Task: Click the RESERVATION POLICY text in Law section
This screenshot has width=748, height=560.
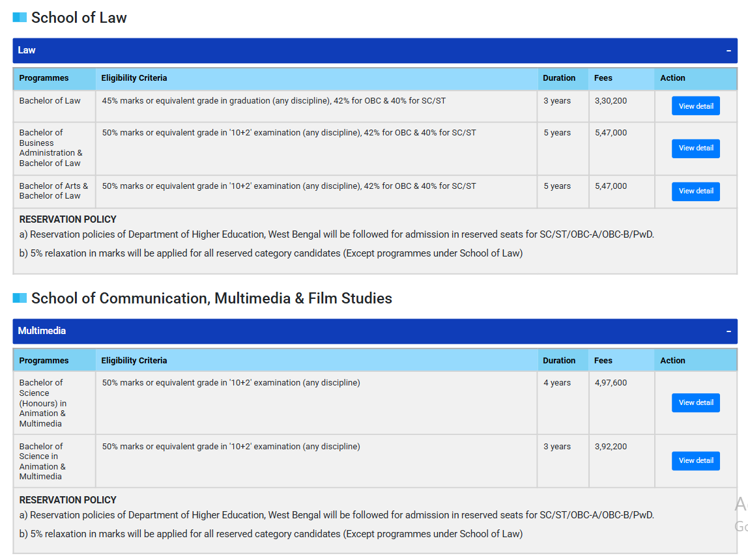Action: [68, 219]
